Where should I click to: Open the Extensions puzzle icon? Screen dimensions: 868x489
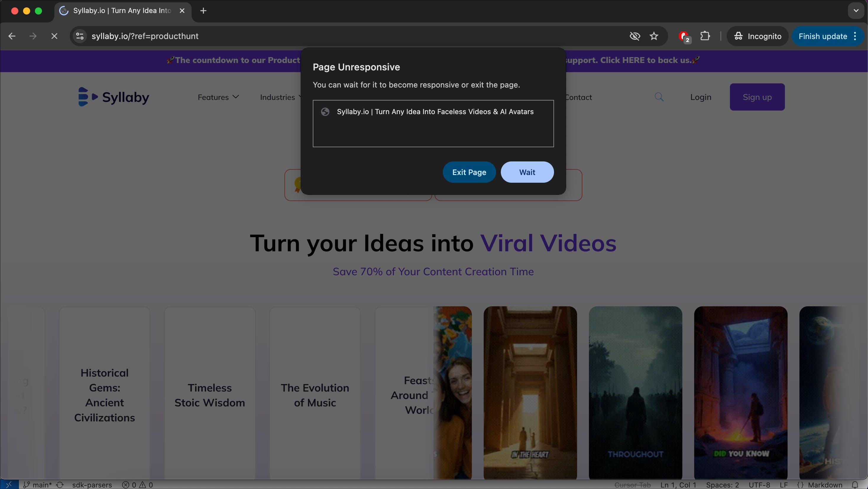(x=705, y=36)
